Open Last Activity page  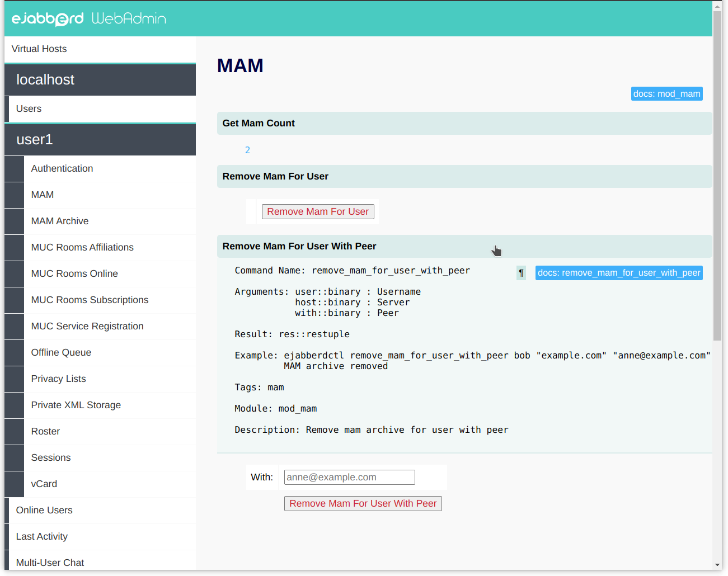click(x=102, y=537)
